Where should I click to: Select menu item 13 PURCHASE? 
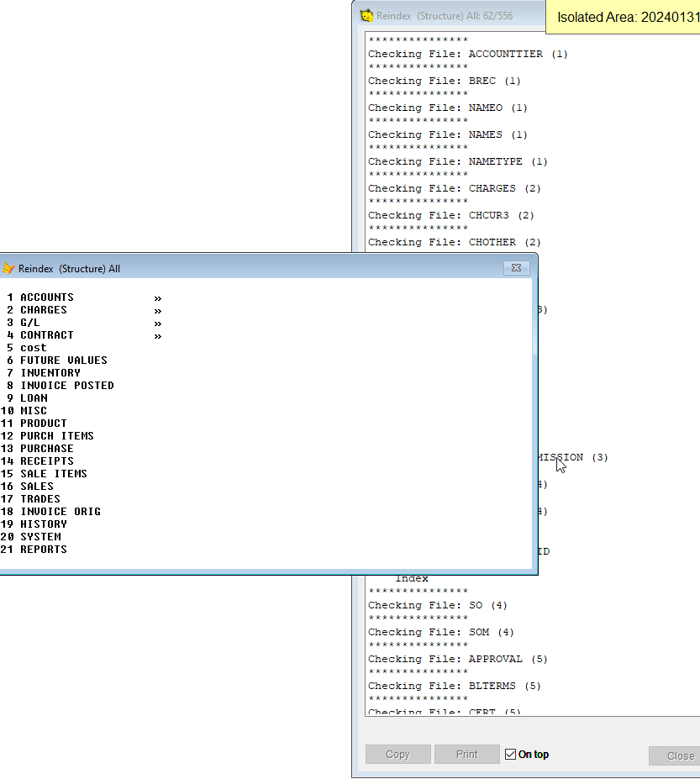[x=37, y=449]
